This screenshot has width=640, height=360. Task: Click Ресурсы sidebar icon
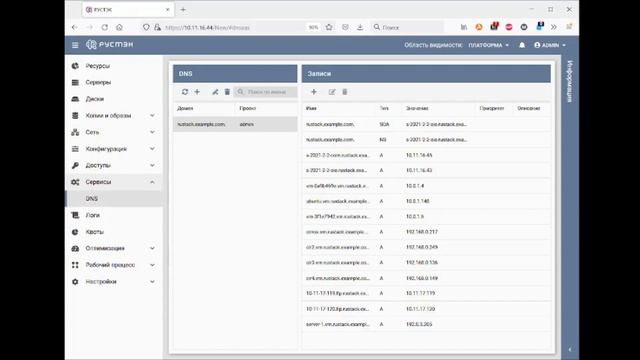[x=75, y=66]
